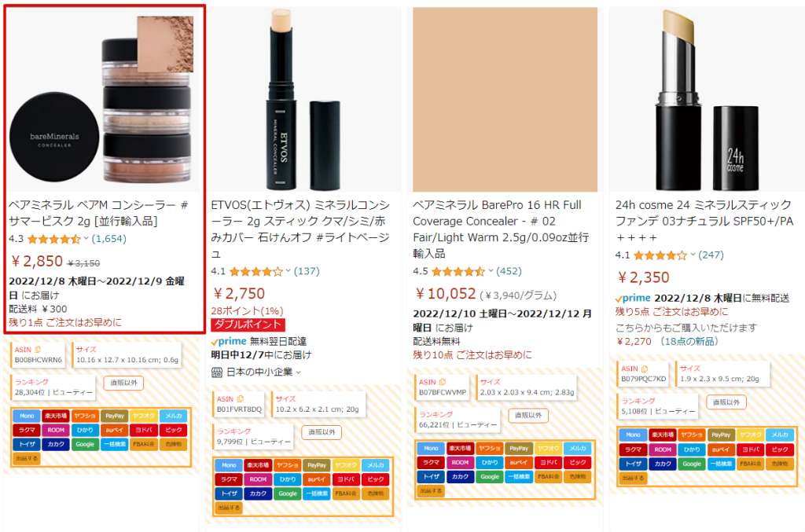This screenshot has height=532, width=805.
Task: Copy ETVOS product ASIN with the copy icon
Action: (x=241, y=398)
